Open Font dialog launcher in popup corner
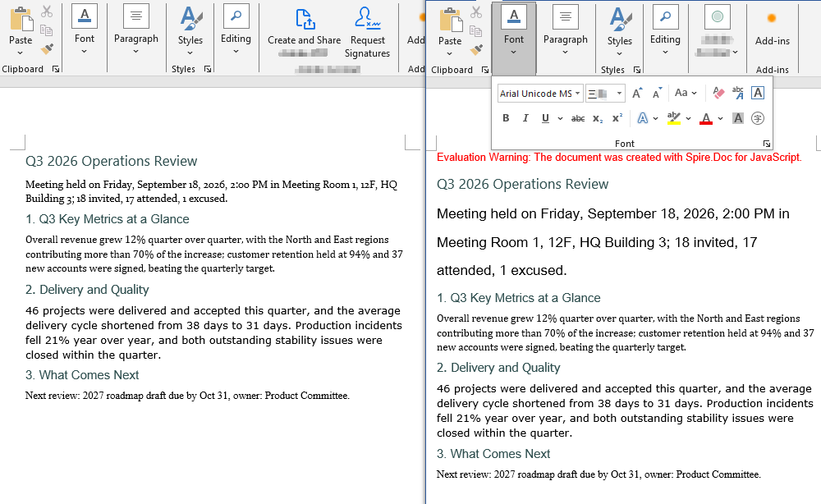The height and width of the screenshot is (504, 821). (x=767, y=144)
